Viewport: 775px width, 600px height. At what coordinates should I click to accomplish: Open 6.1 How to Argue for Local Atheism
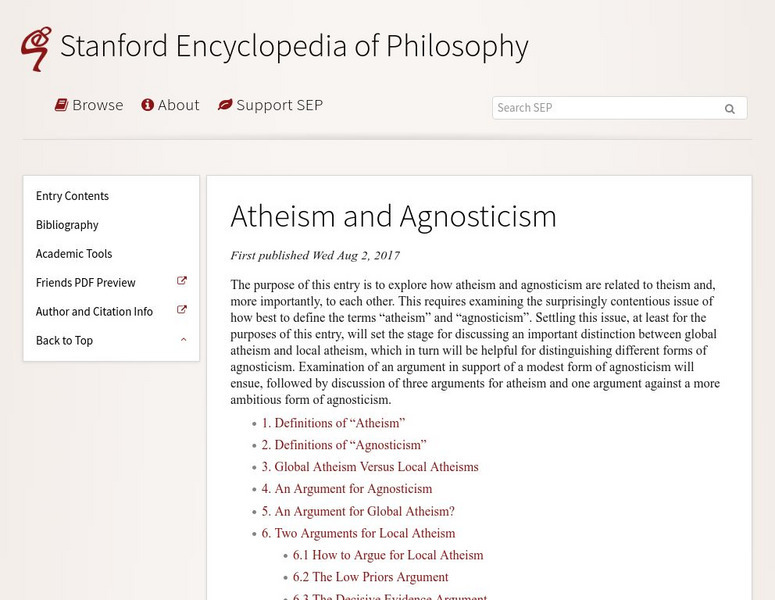pos(388,555)
